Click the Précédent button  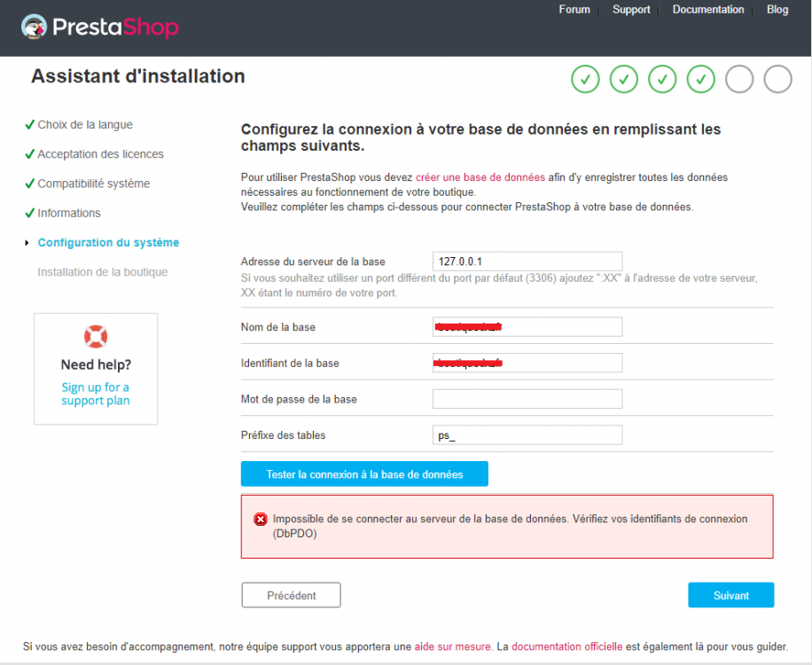(291, 595)
